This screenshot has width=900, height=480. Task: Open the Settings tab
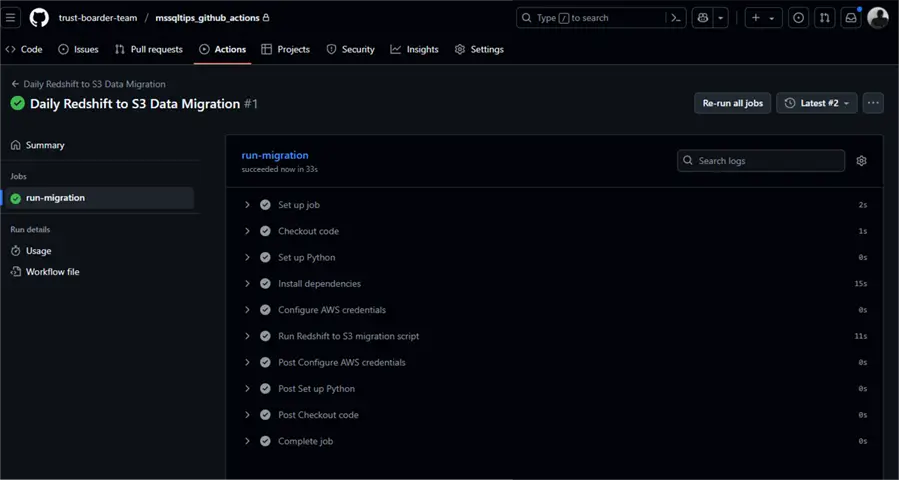tap(479, 49)
